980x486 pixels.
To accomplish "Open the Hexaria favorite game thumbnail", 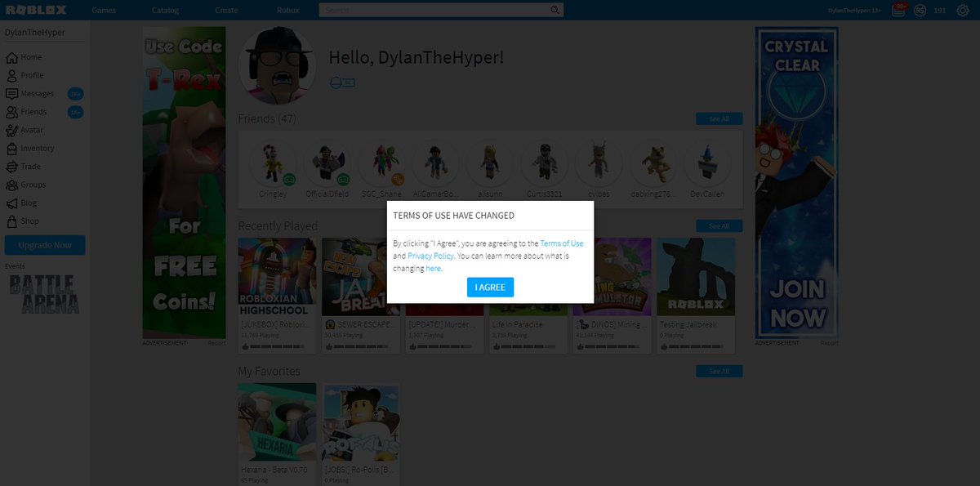I will point(277,422).
